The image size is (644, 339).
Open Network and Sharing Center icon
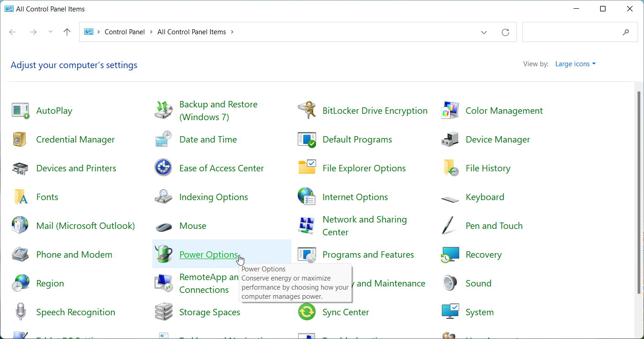[x=307, y=226]
